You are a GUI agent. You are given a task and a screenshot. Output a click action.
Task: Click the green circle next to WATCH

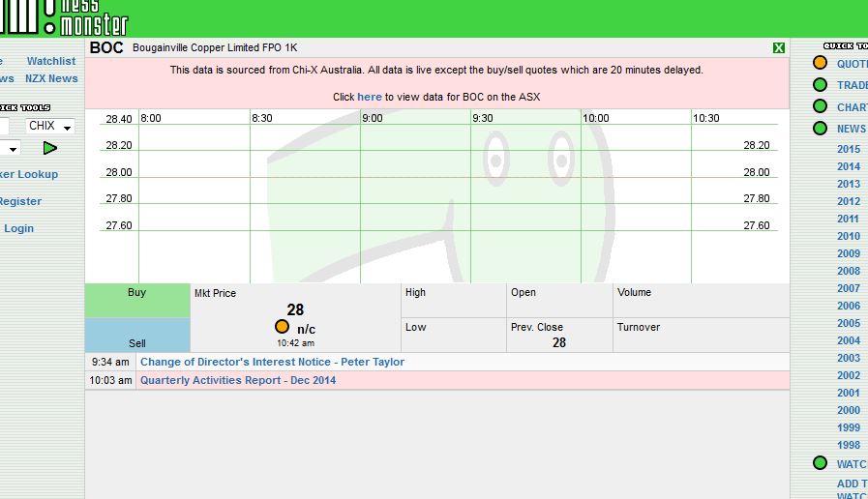820,463
